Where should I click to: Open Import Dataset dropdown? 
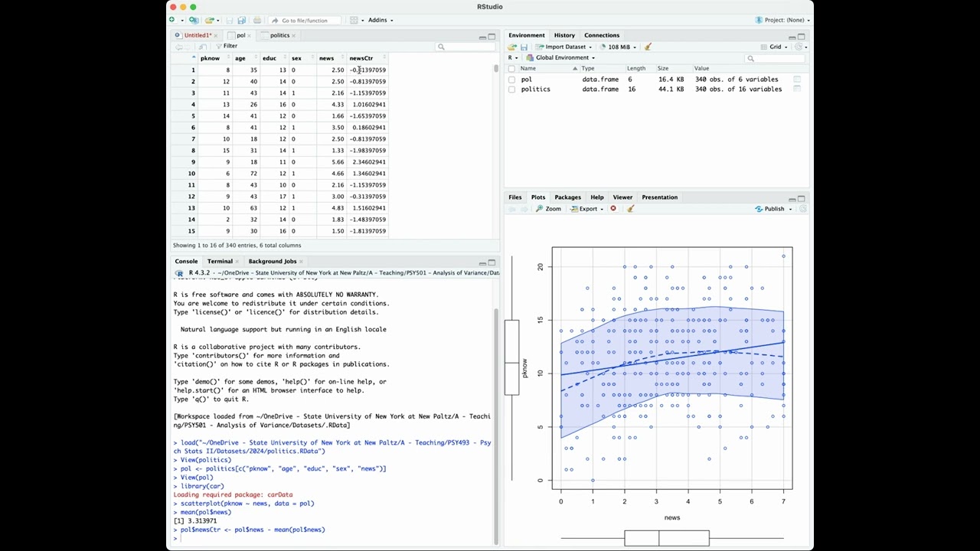click(564, 47)
